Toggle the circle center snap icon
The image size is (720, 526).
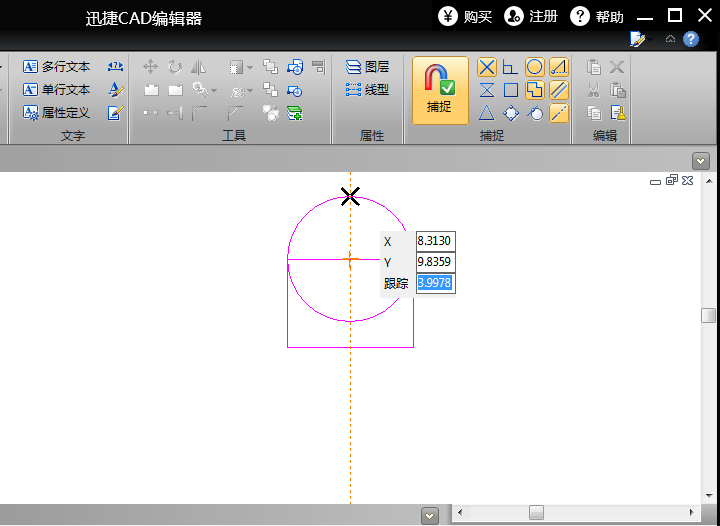point(535,68)
